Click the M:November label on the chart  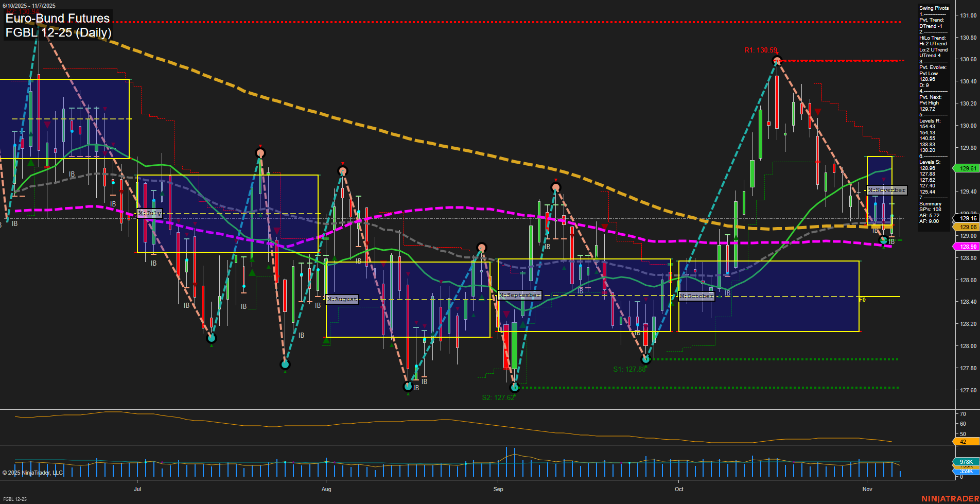(x=885, y=190)
